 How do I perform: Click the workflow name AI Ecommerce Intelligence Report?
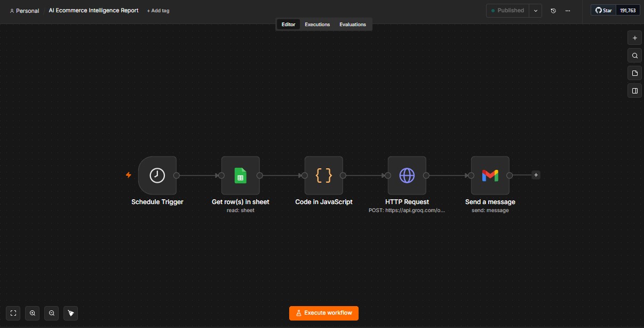pyautogui.click(x=93, y=10)
